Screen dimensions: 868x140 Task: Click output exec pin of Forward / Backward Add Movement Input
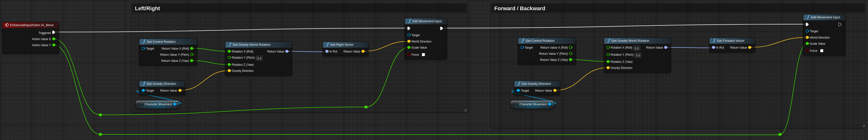(x=840, y=24)
